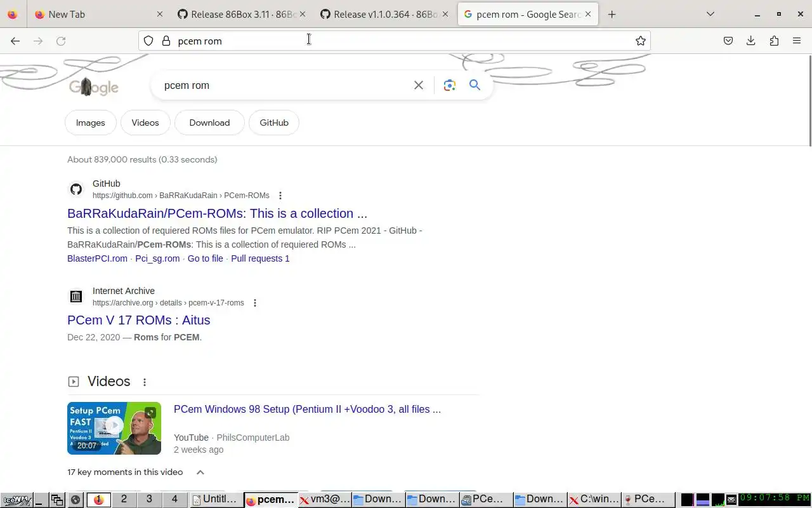Open Firefox hamburger application menu
This screenshot has height=508, width=812.
tap(797, 41)
